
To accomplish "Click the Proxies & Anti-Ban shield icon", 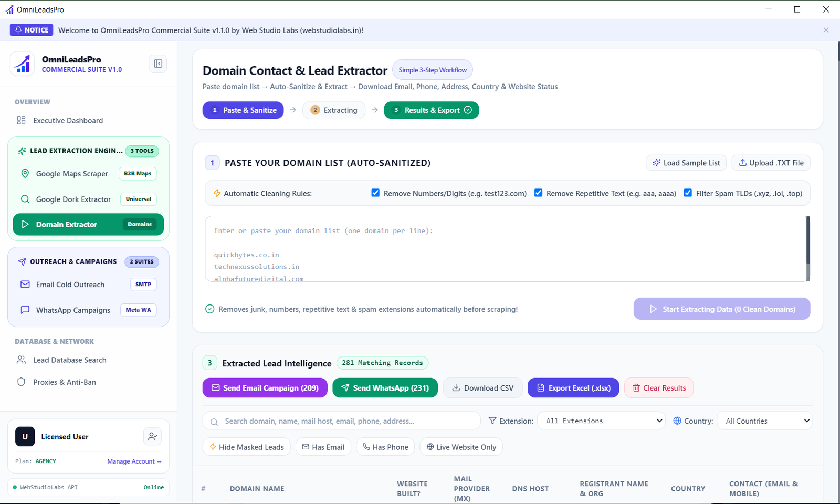I will (x=21, y=382).
